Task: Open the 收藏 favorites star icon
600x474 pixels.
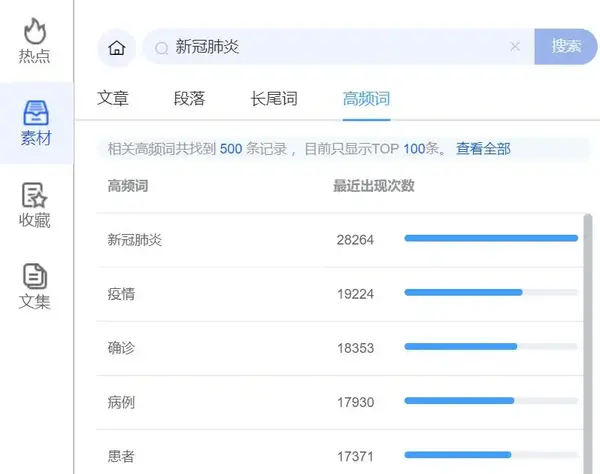Action: [x=34, y=195]
